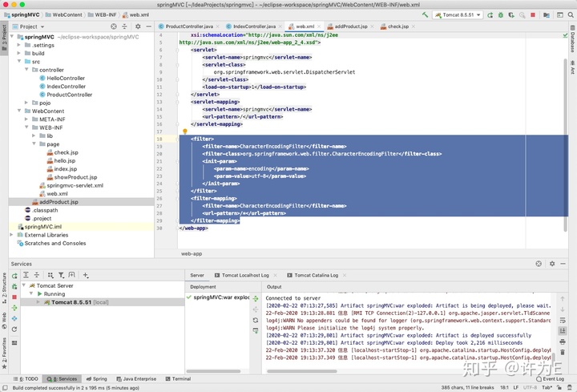Click Search Everywhere magnifier icon
Viewport: 577px width, 392px height.
(571, 14)
